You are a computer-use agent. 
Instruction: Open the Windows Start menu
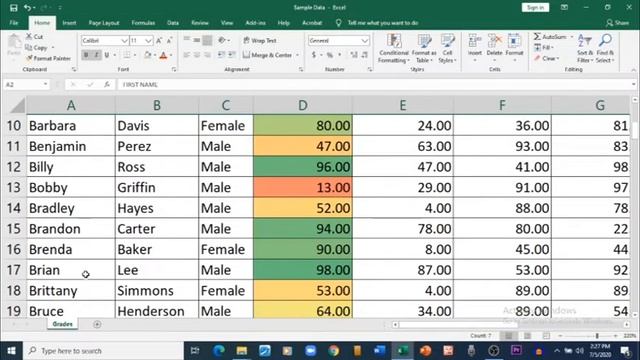point(11,351)
